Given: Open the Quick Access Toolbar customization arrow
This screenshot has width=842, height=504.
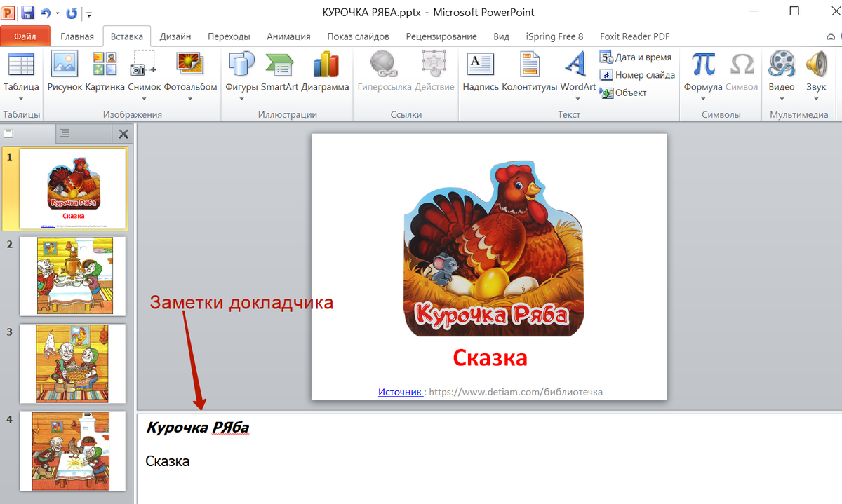Looking at the screenshot, I should tap(88, 13).
